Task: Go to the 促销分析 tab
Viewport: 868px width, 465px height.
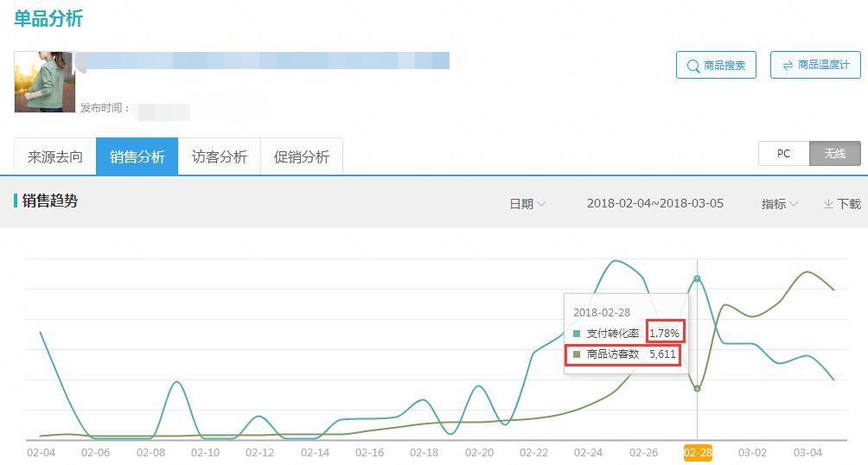Action: [x=302, y=156]
